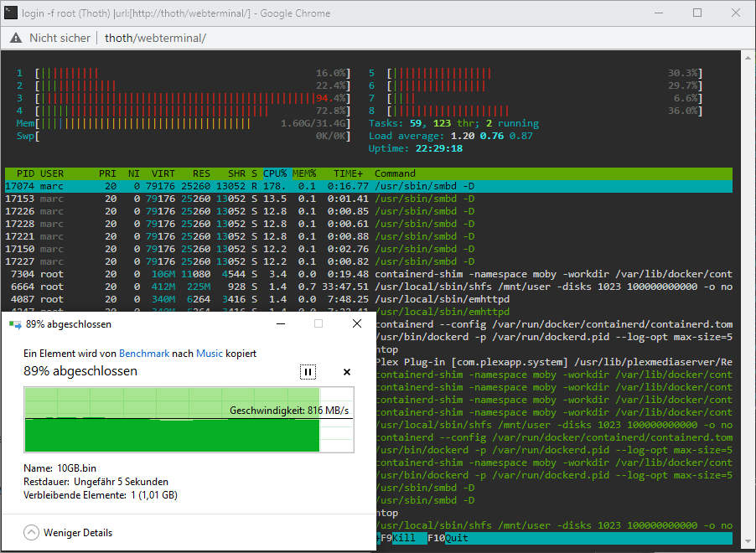Open the Music destination folder link

point(210,354)
